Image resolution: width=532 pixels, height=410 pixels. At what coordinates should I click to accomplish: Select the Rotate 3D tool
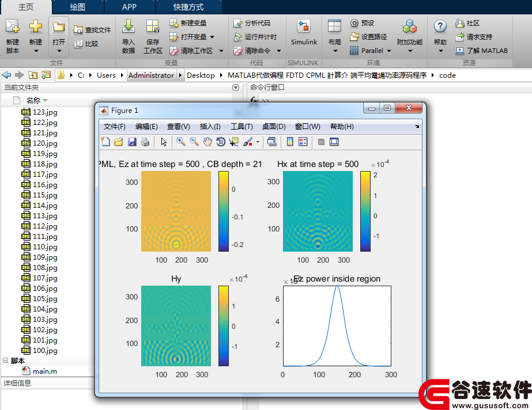point(221,142)
